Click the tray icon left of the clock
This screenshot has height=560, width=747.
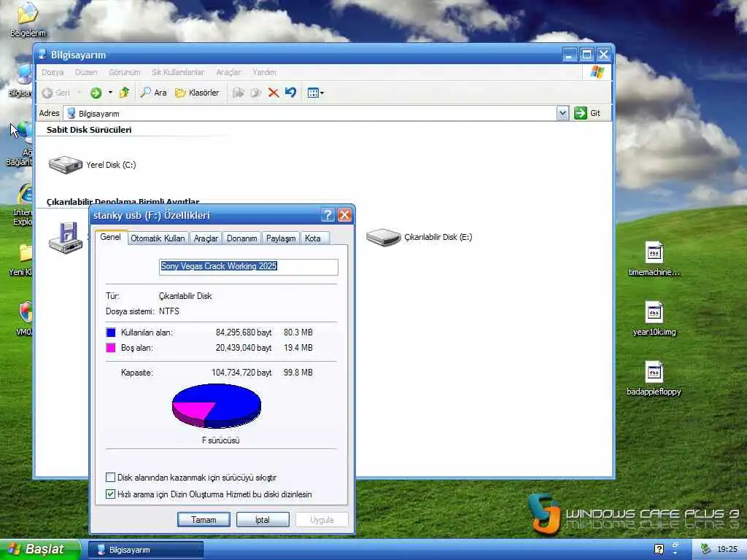[705, 549]
